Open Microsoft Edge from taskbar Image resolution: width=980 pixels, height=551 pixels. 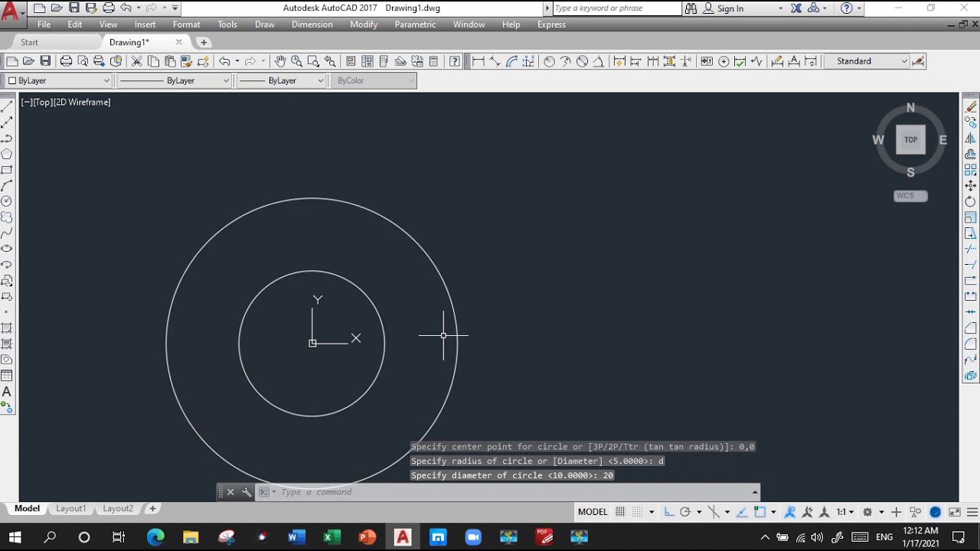pos(155,537)
